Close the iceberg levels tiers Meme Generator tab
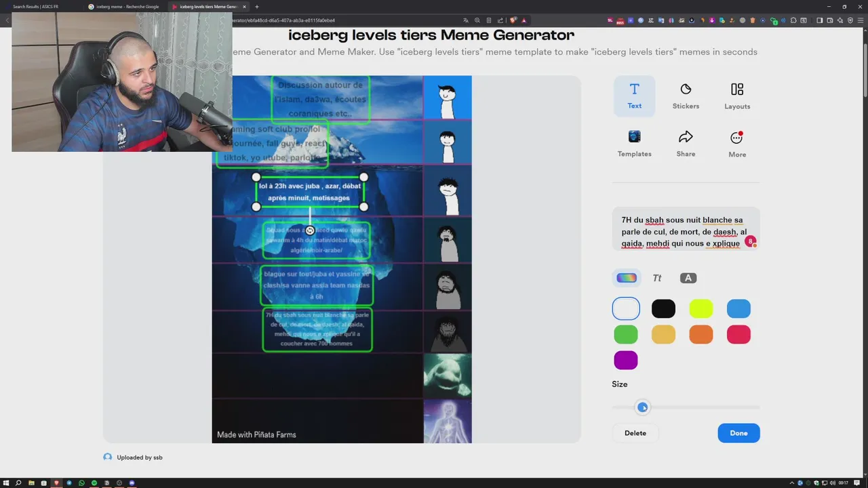Image resolution: width=868 pixels, height=488 pixels. click(245, 7)
